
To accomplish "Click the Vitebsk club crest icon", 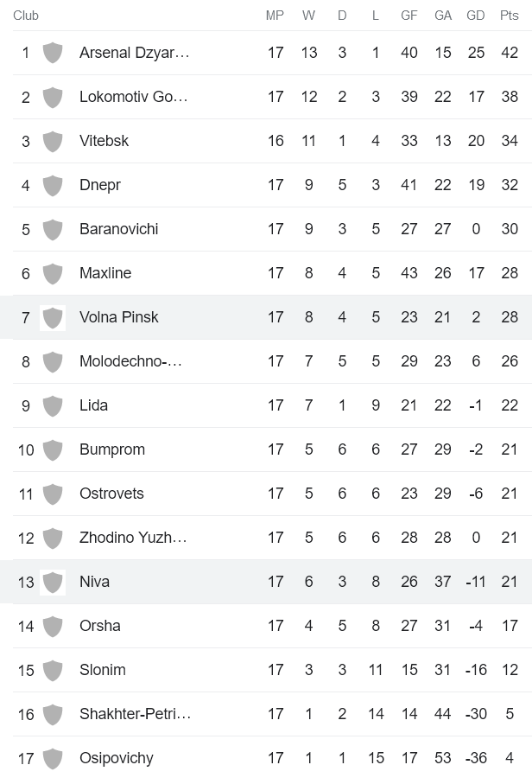I will click(52, 141).
